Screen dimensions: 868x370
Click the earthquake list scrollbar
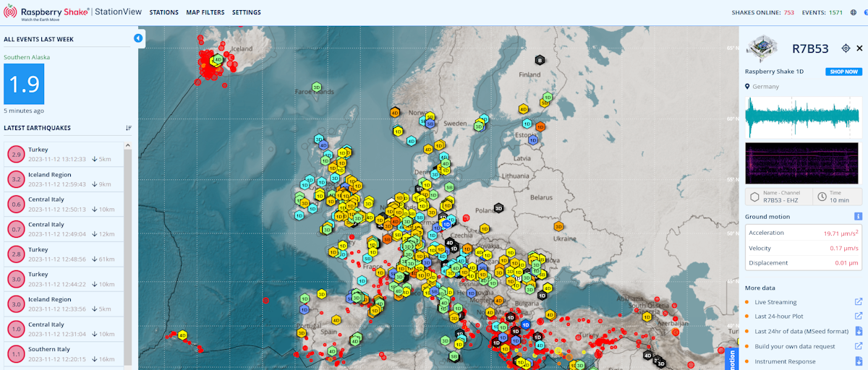point(128,253)
